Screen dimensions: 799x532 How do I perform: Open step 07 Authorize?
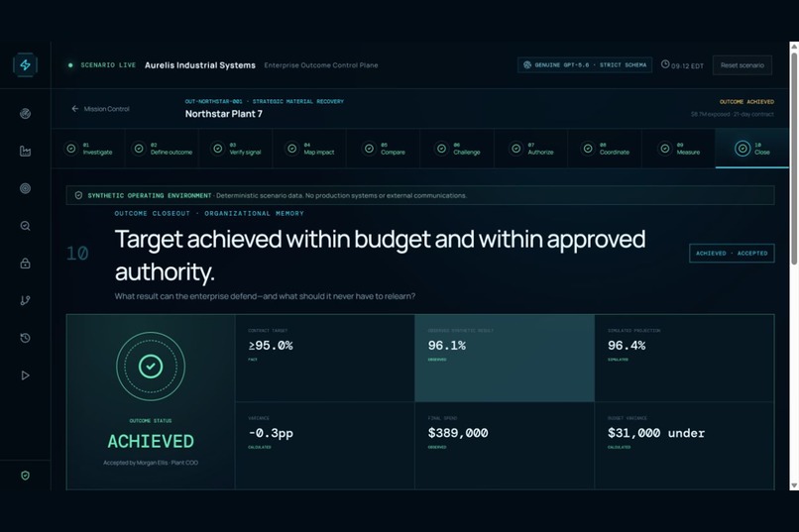(x=531, y=149)
